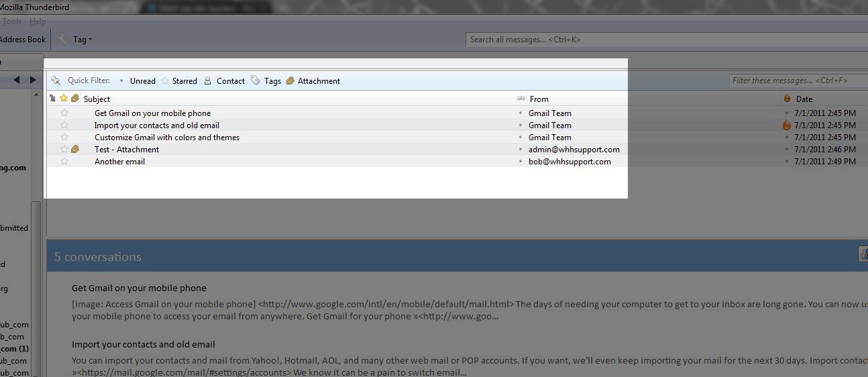Sort by the attachment column header icon
The image size is (868, 377).
75,99
